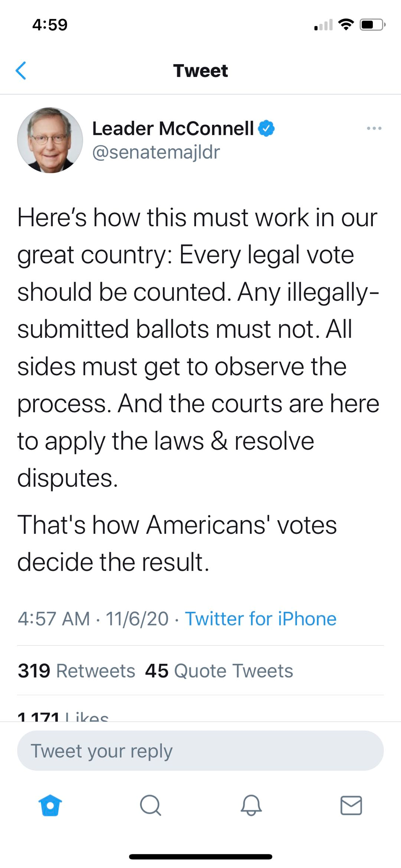
Task: Tap the battery status icon
Action: click(372, 25)
